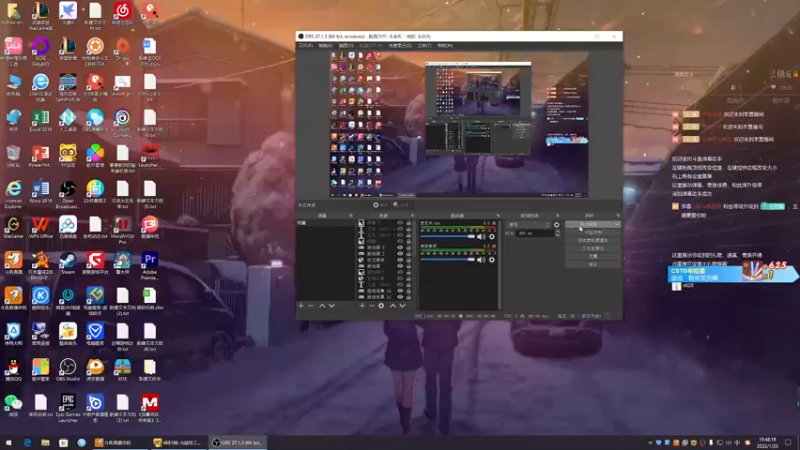Image resolution: width=800 pixels, height=450 pixels.
Task: Adjust transition duration stepper arrows
Action: tap(558, 233)
